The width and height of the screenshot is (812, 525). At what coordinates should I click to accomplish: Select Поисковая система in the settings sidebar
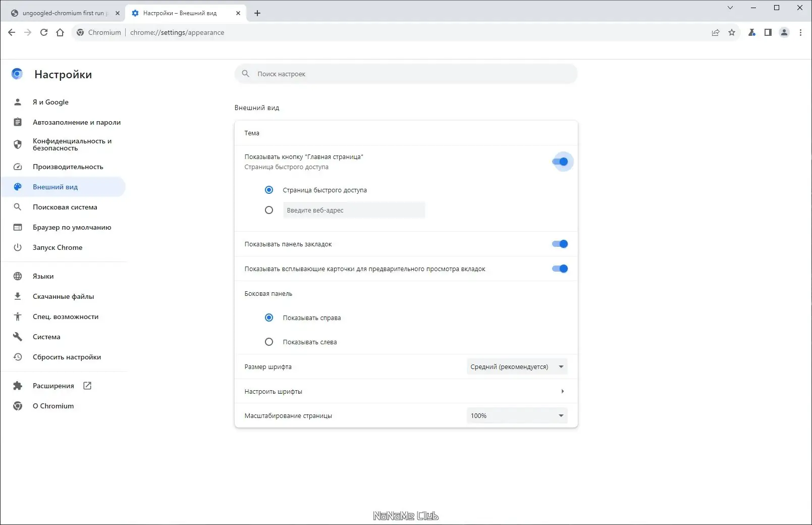tap(65, 207)
